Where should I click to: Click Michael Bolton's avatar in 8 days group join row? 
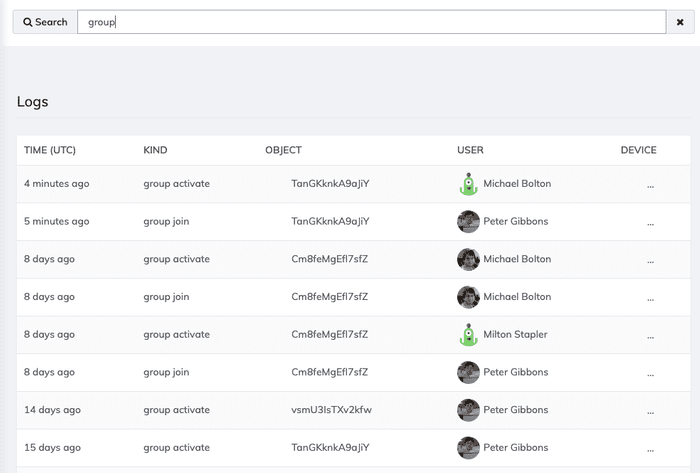[468, 297]
